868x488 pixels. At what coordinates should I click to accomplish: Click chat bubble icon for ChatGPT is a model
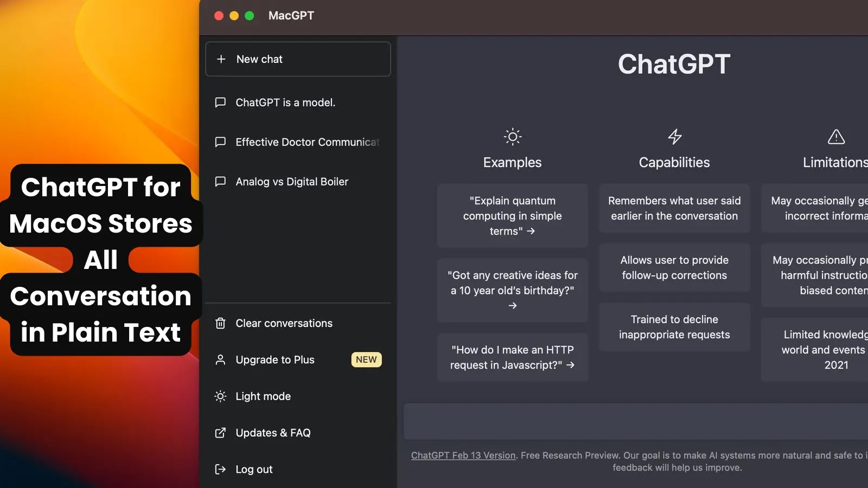(220, 102)
